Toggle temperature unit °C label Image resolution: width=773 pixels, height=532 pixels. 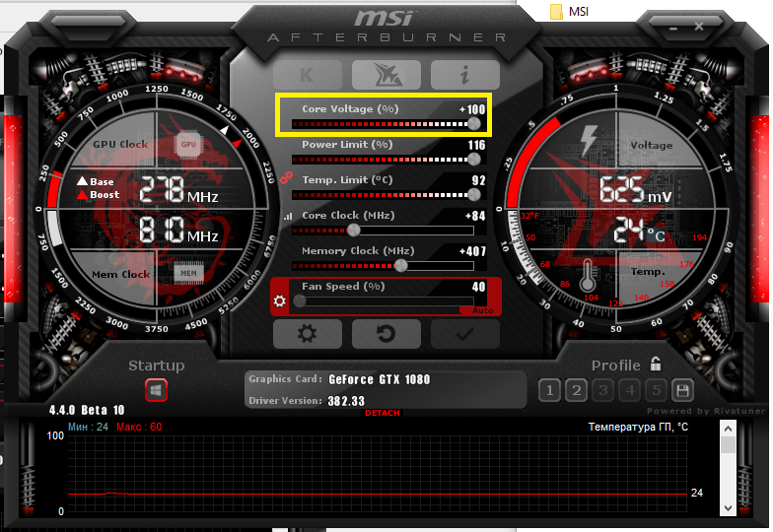click(656, 234)
